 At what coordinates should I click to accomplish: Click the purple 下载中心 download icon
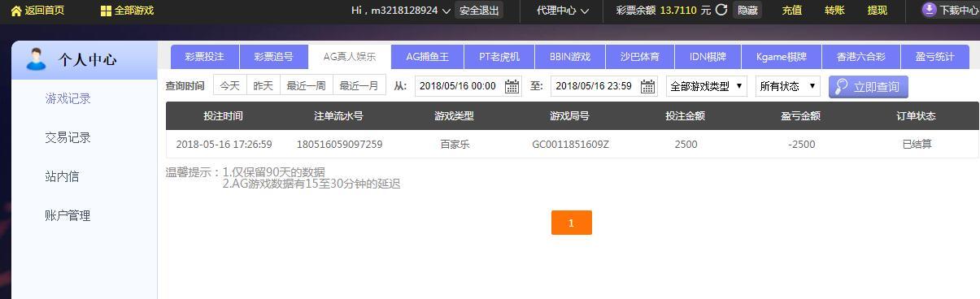930,10
